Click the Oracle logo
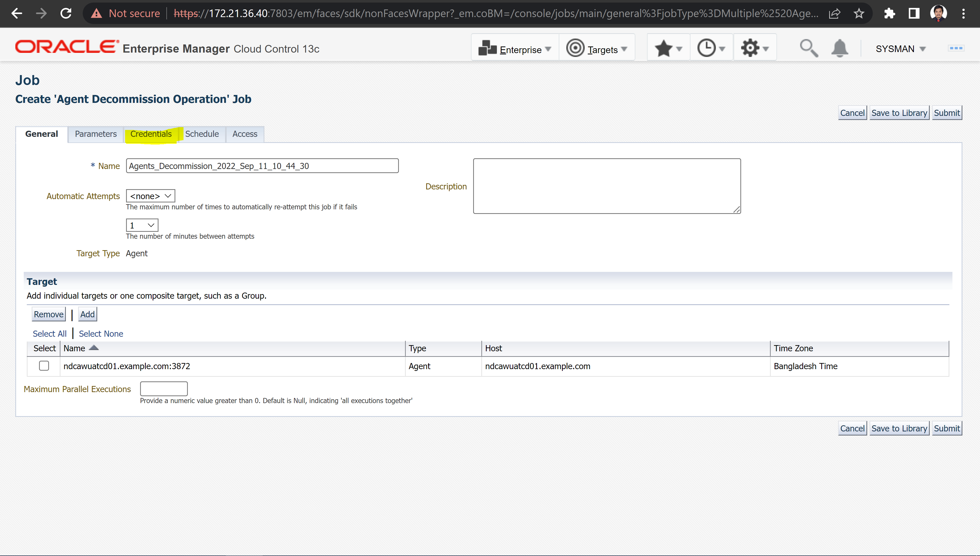The height and width of the screenshot is (556, 980). (67, 46)
